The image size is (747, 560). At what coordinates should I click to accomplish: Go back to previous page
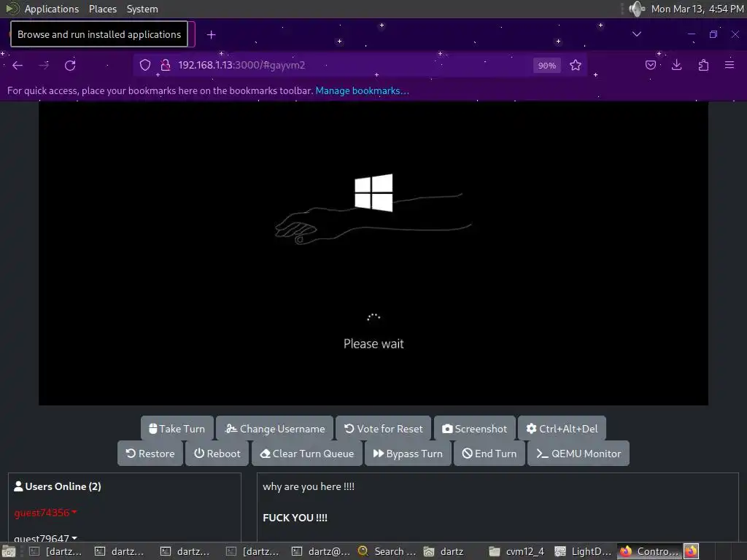[x=18, y=65]
